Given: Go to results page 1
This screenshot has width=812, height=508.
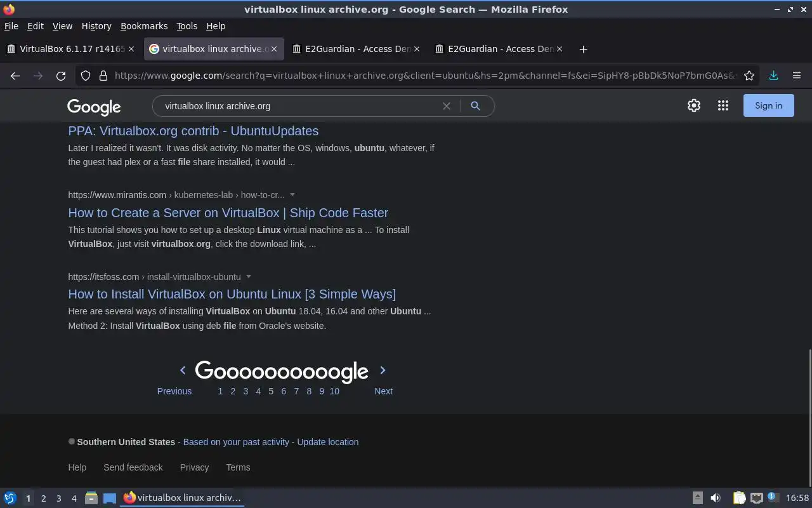Looking at the screenshot, I should pos(220,391).
